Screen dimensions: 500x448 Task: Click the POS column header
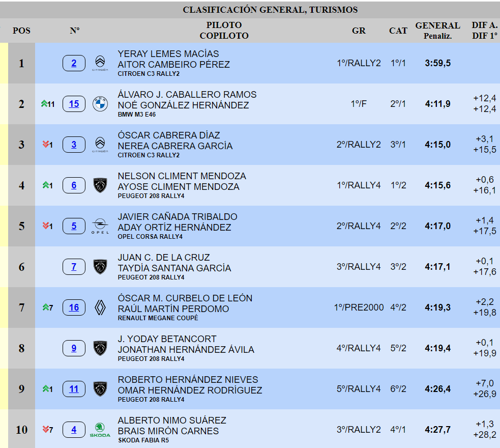21,31
